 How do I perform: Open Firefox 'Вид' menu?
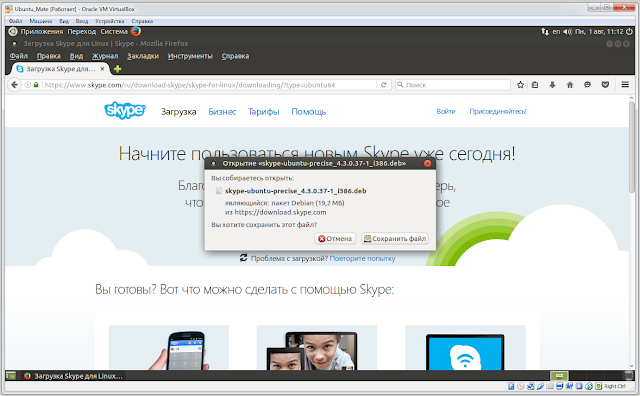point(76,56)
